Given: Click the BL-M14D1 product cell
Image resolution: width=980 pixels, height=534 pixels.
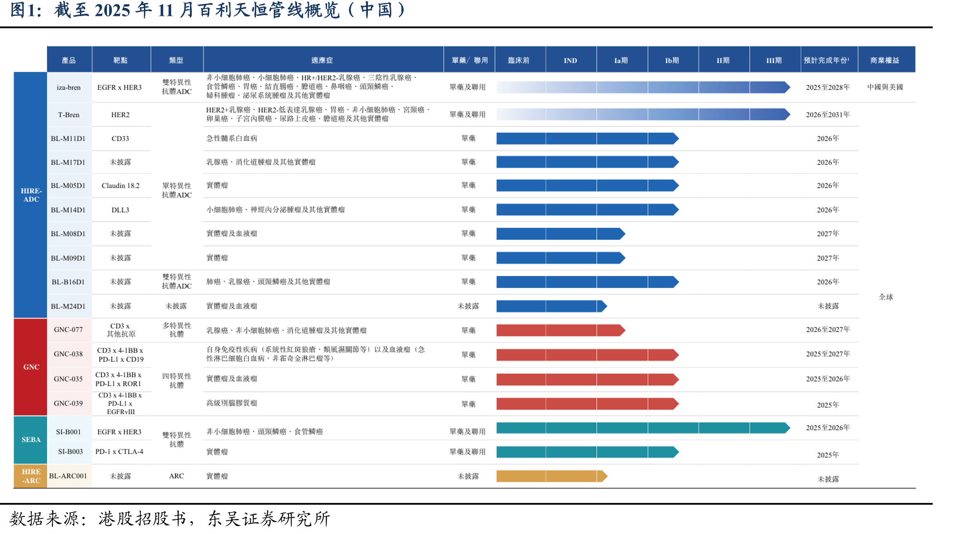Looking at the screenshot, I should pyautogui.click(x=69, y=210).
